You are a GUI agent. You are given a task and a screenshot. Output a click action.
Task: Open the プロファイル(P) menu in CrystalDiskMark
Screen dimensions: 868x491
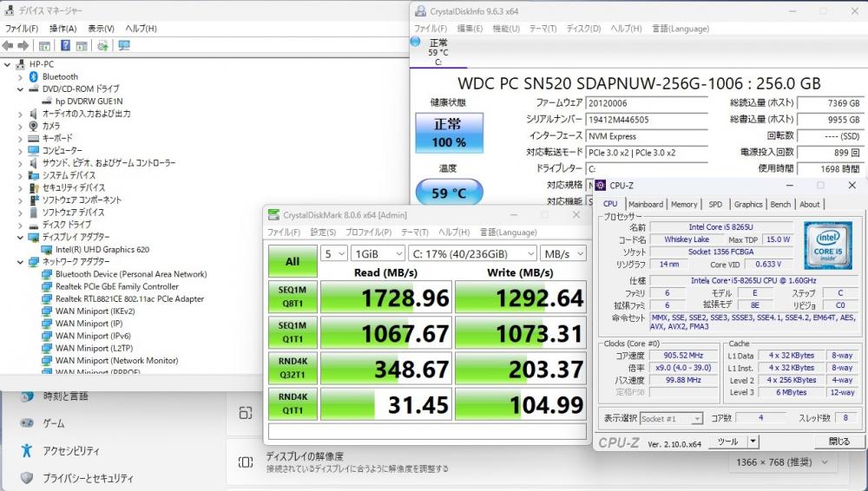click(x=368, y=232)
